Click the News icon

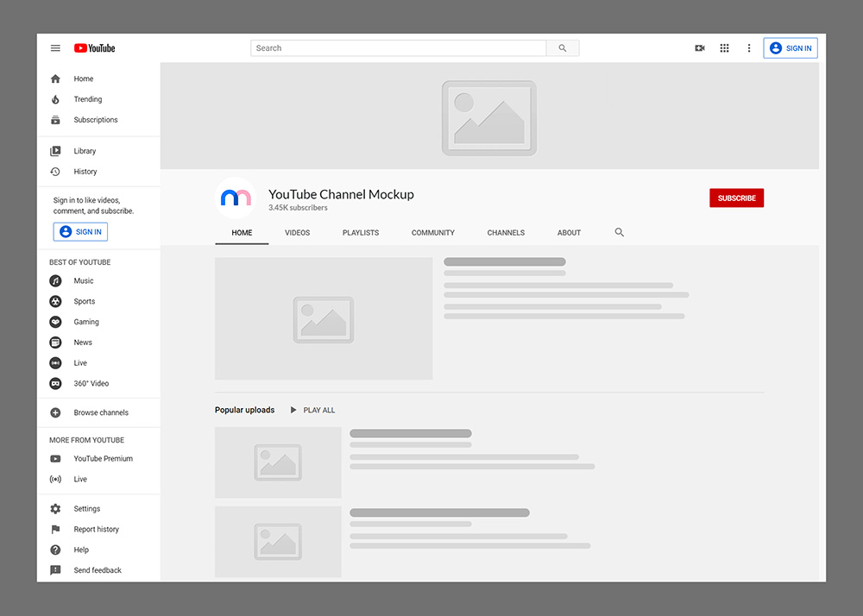coord(55,343)
